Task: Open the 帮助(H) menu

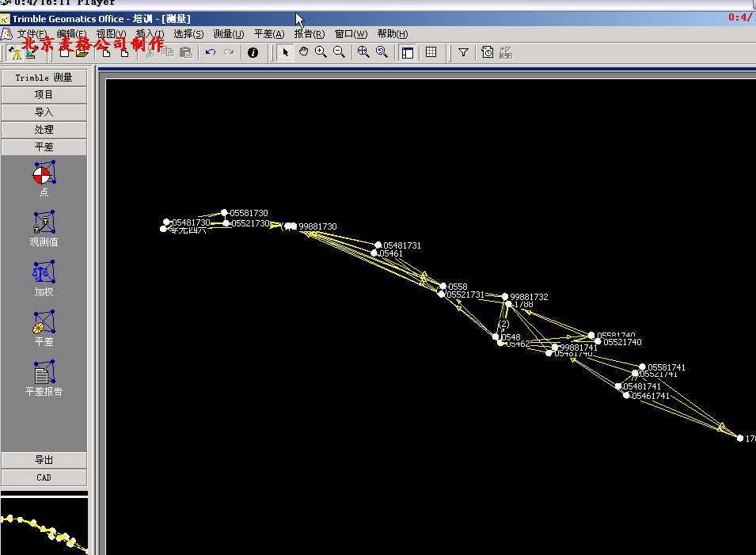Action: (392, 34)
